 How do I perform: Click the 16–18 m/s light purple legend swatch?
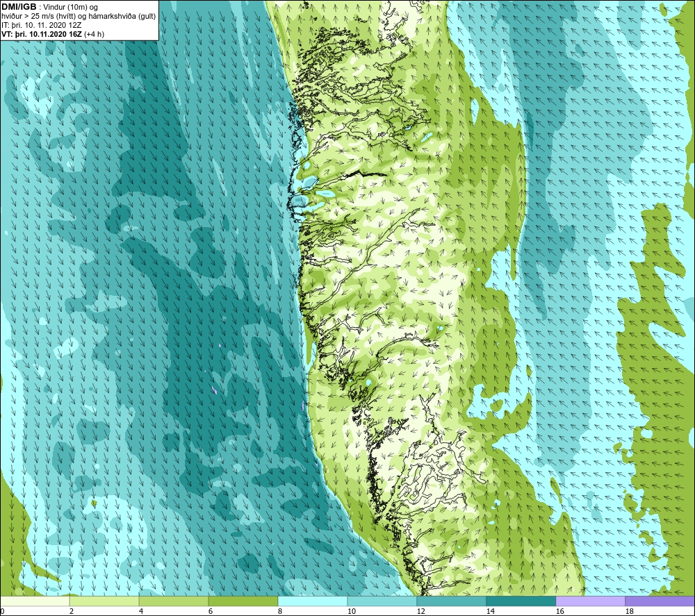click(590, 601)
